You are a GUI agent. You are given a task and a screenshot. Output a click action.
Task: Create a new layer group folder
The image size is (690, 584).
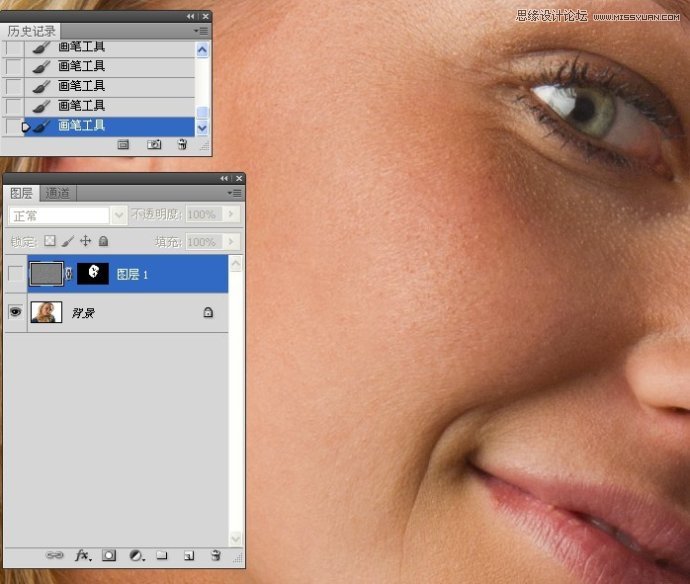[x=162, y=555]
